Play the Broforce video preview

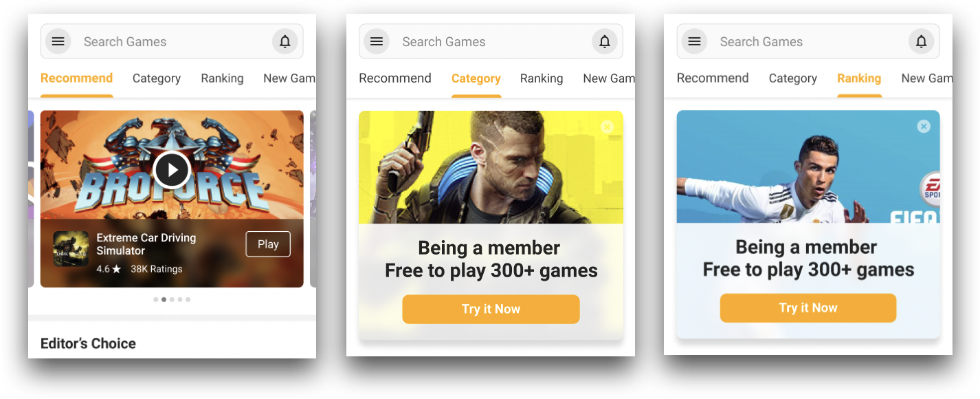pos(171,169)
